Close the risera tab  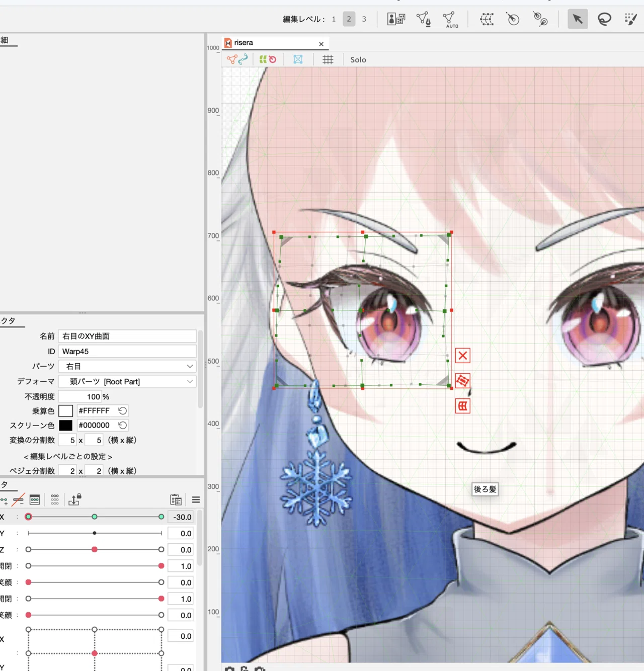(x=321, y=44)
